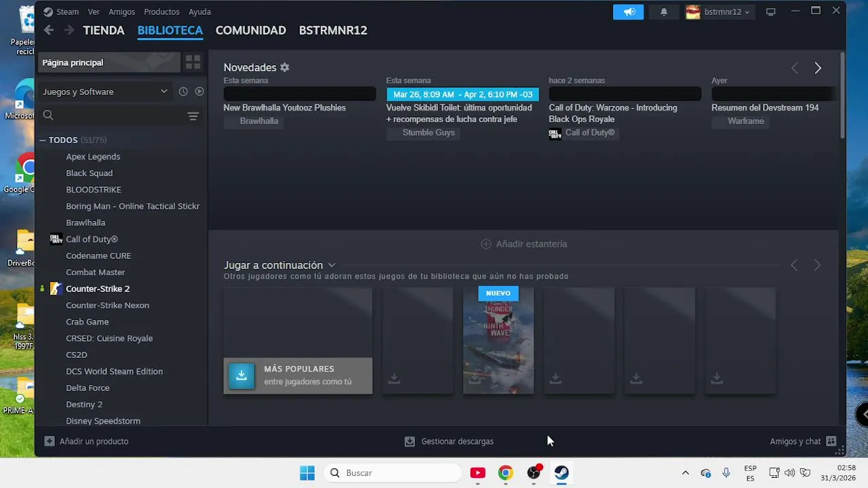Sort library by recent activity clock icon
Viewport: 868px width, 488px height.
tap(183, 91)
